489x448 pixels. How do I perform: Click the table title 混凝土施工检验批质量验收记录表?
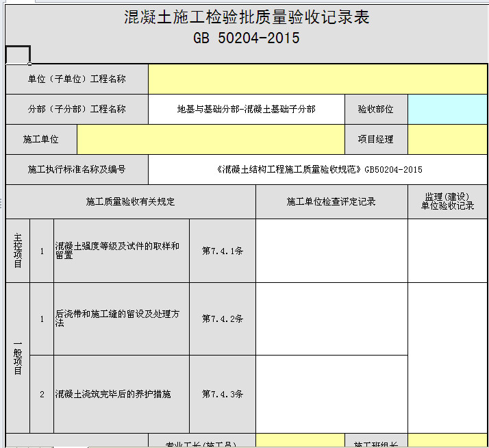coord(247,18)
